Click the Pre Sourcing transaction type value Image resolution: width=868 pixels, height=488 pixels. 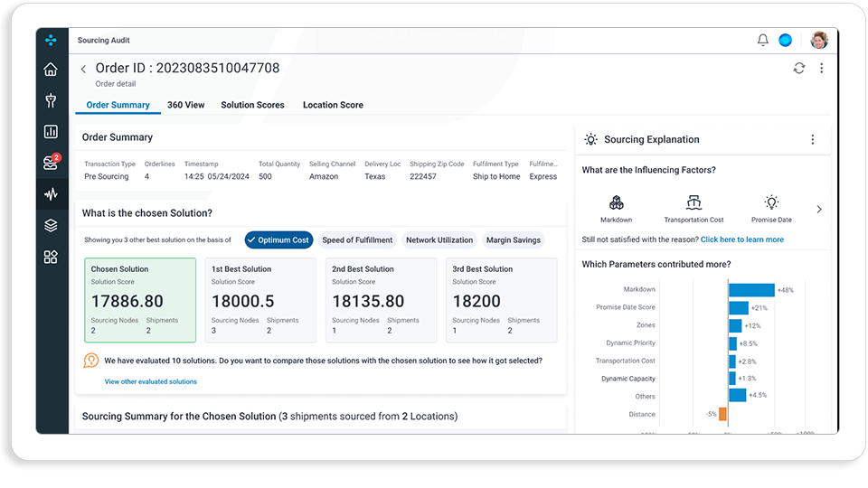pyautogui.click(x=107, y=176)
